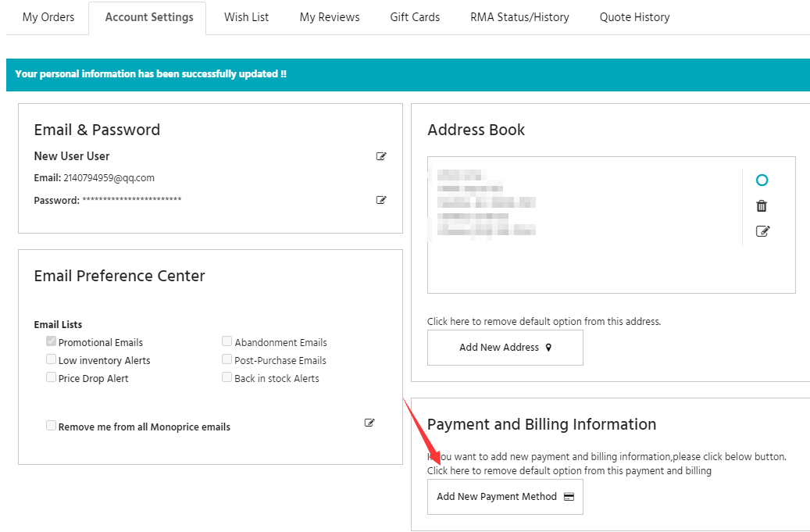Click link to remove default address option
Screen dimensions: 810x532
click(544, 321)
